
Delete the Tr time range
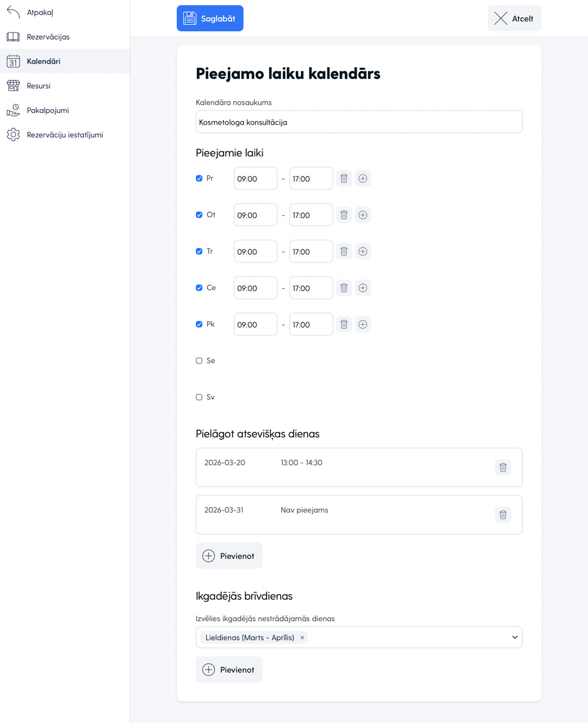(344, 251)
